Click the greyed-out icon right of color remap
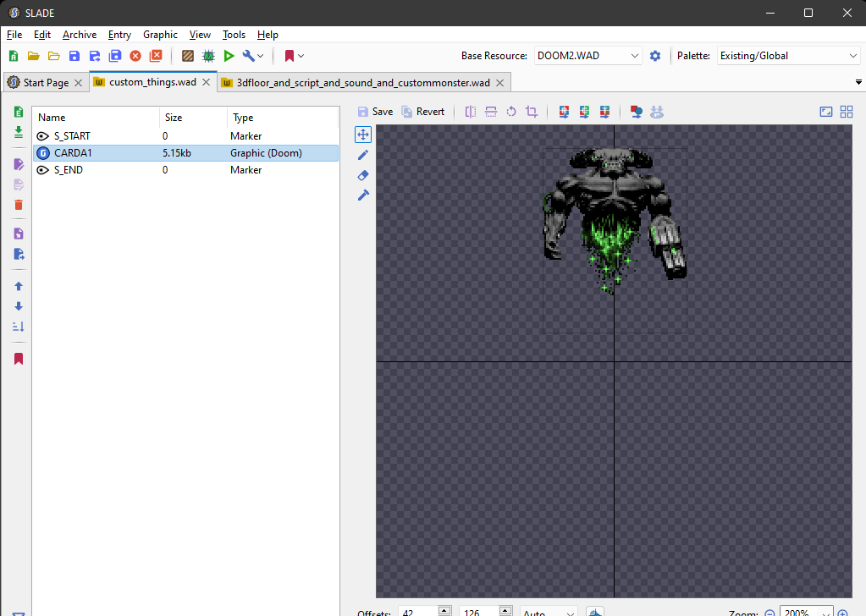This screenshot has width=866, height=616. click(x=657, y=112)
